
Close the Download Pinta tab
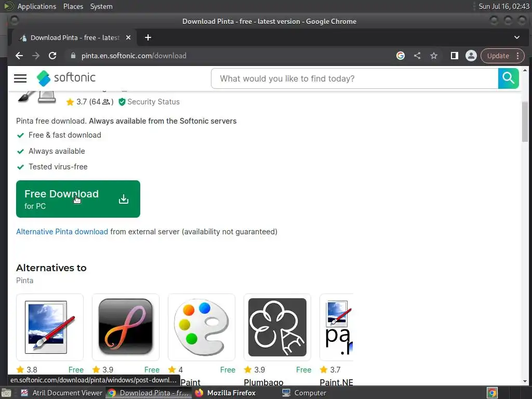pos(128,37)
